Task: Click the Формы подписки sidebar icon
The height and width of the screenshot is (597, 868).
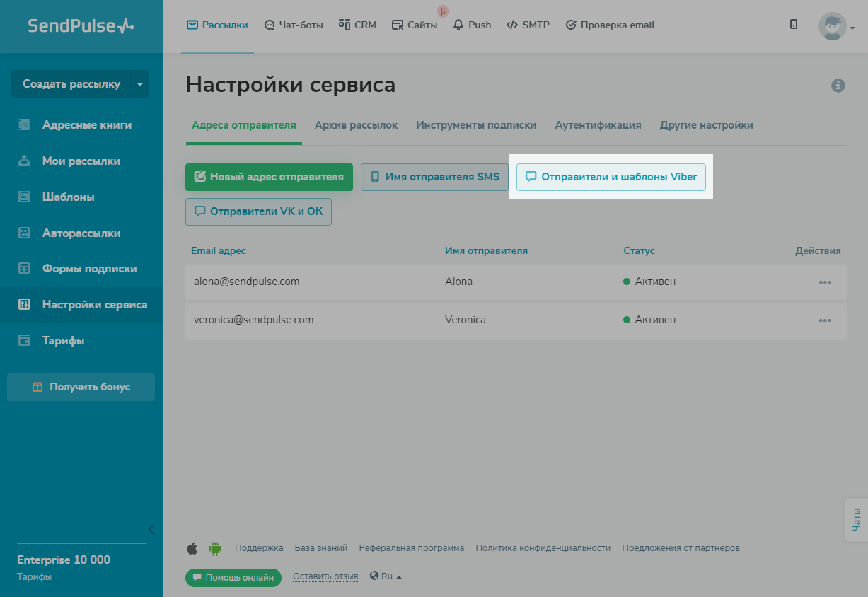Action: click(24, 269)
